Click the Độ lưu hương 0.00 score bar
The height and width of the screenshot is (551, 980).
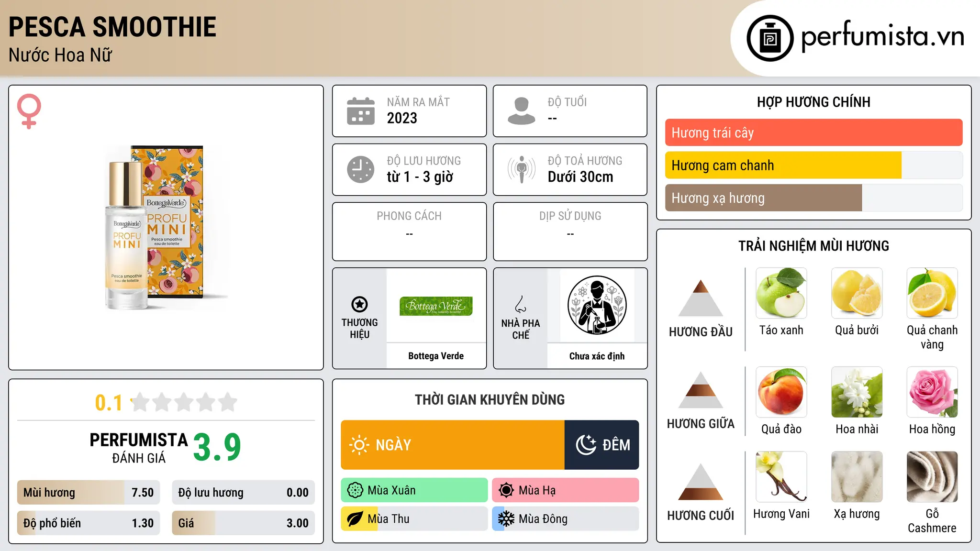[x=243, y=493]
